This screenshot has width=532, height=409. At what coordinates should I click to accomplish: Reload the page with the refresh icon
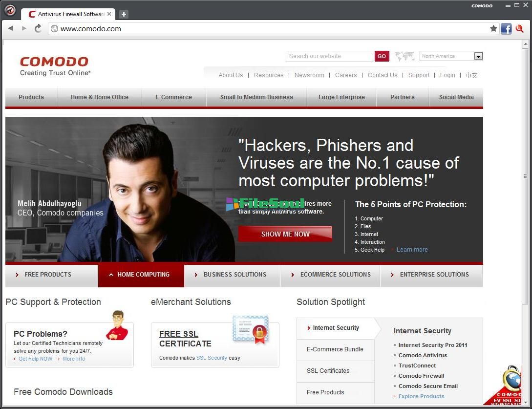(x=38, y=28)
